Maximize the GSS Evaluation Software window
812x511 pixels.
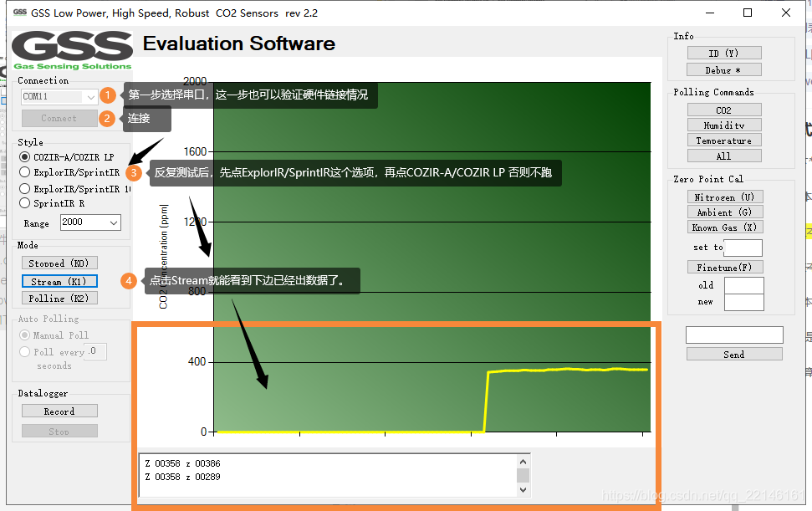[748, 13]
